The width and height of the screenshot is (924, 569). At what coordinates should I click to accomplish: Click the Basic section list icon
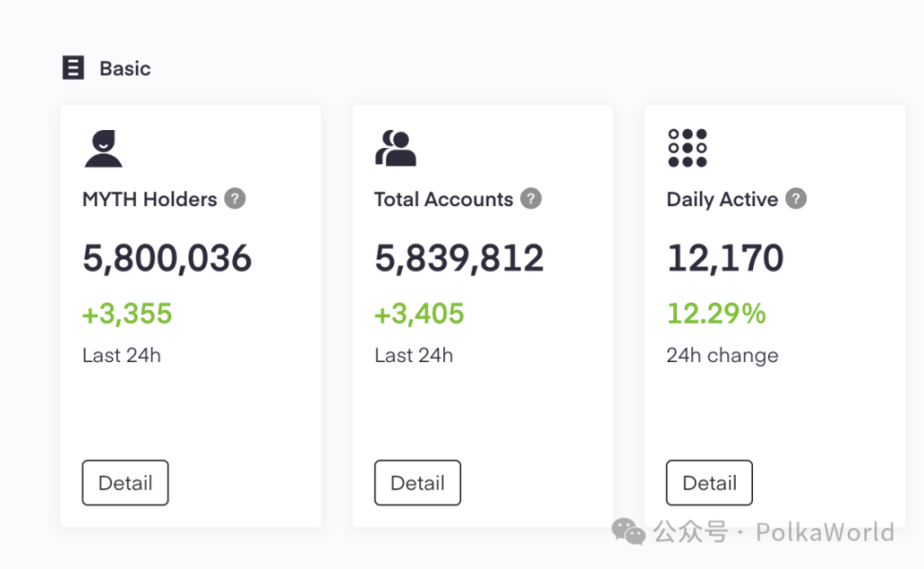(x=73, y=68)
